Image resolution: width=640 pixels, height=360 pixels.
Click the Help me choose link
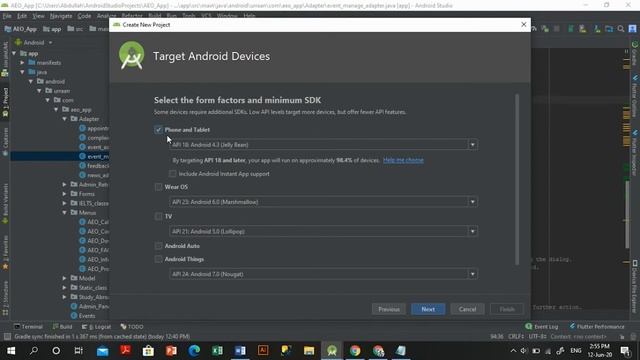point(403,160)
